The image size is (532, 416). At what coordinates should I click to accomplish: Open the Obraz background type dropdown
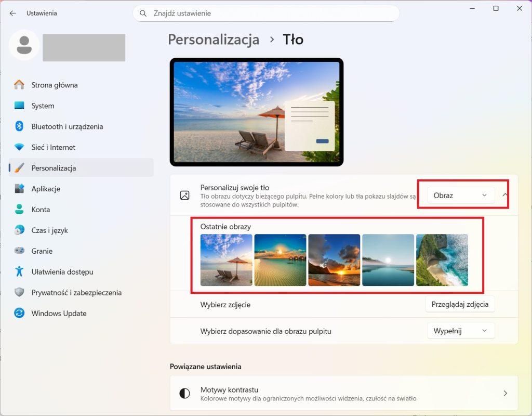pyautogui.click(x=460, y=196)
